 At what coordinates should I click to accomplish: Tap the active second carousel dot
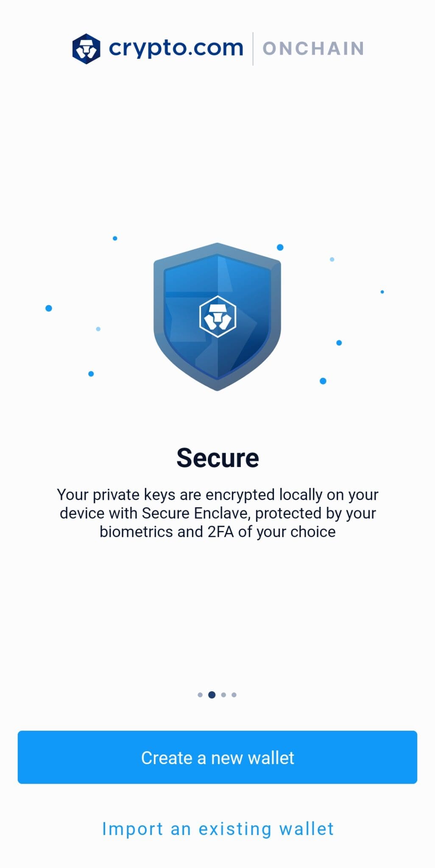click(x=212, y=694)
